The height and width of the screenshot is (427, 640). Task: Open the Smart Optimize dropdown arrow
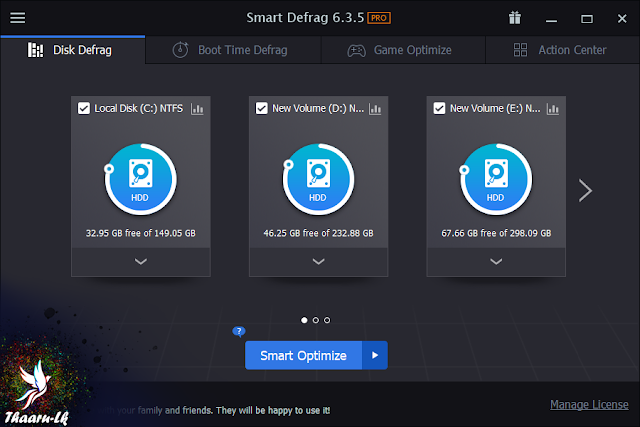click(x=375, y=355)
